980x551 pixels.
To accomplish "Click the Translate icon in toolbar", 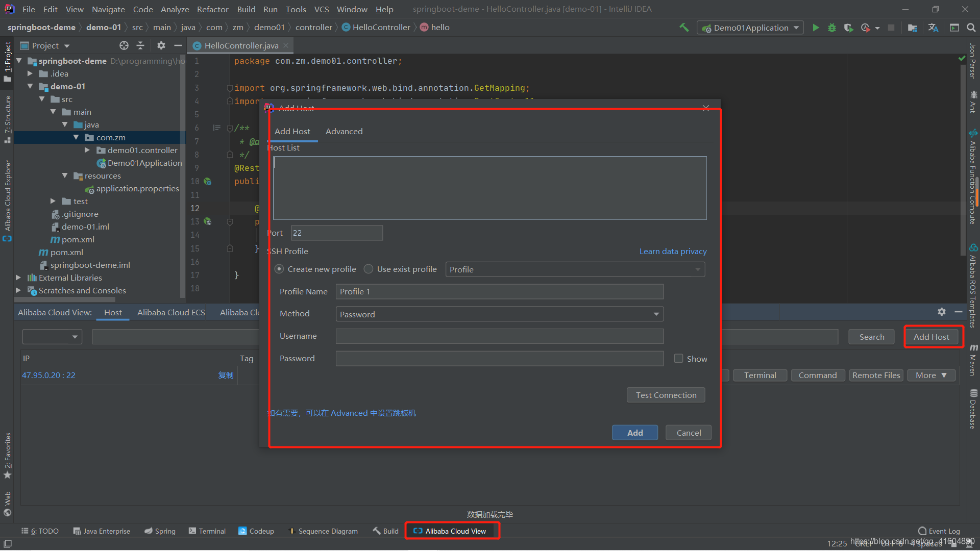I will coord(934,28).
